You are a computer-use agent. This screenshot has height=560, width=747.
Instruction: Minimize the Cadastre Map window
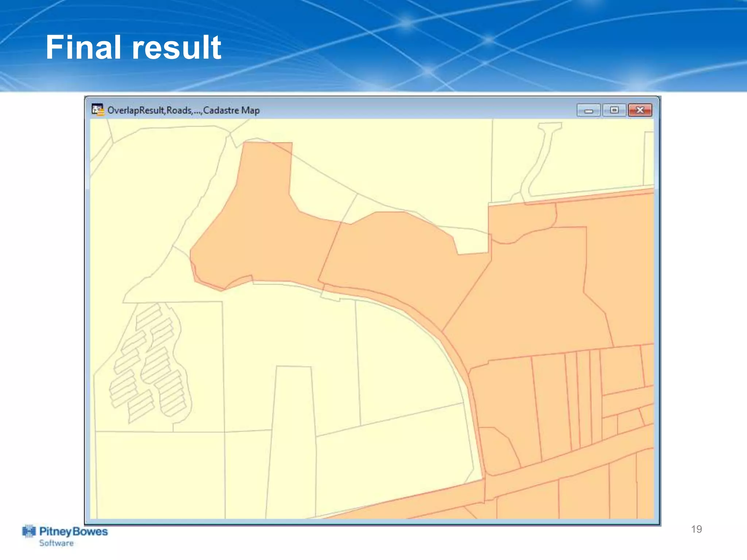[x=588, y=110]
